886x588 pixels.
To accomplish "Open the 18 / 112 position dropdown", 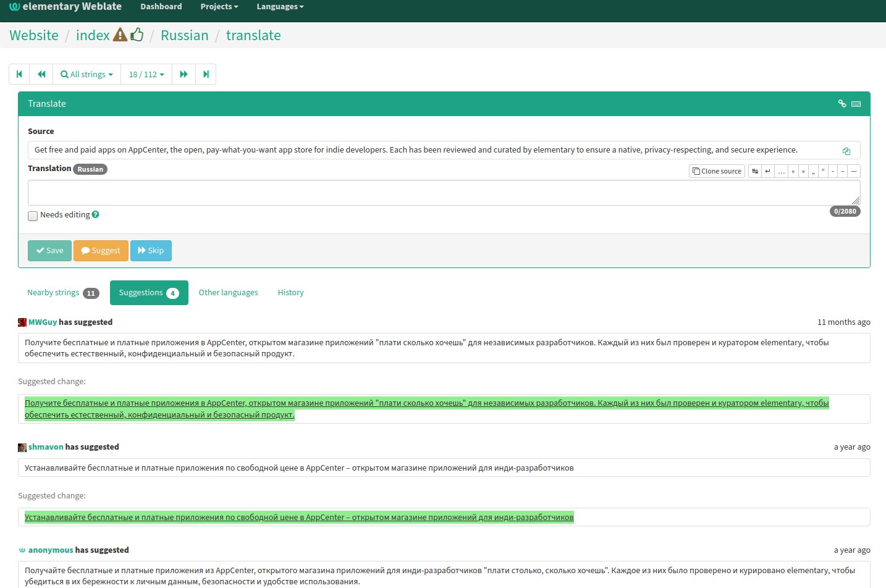I will [146, 74].
